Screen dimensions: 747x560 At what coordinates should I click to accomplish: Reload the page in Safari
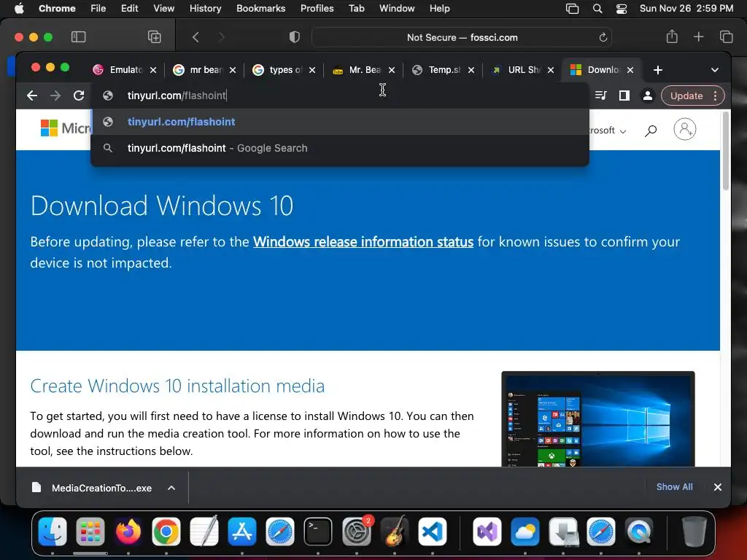[x=603, y=37]
